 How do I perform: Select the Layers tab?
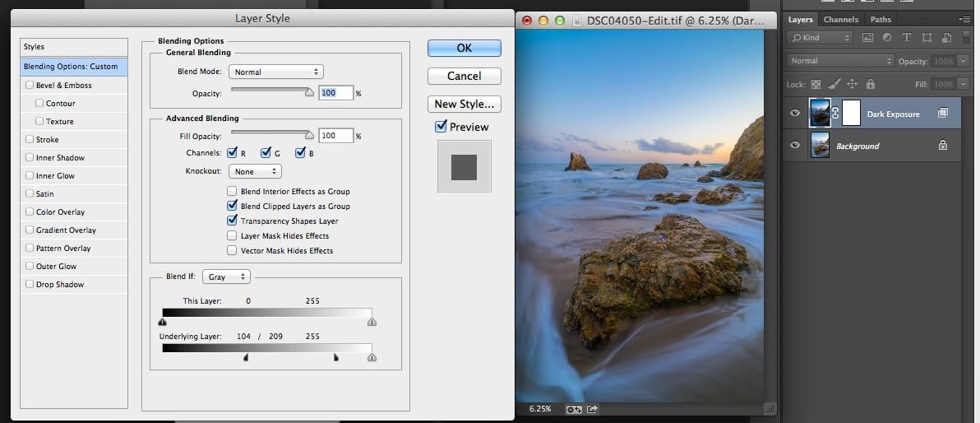pos(800,20)
